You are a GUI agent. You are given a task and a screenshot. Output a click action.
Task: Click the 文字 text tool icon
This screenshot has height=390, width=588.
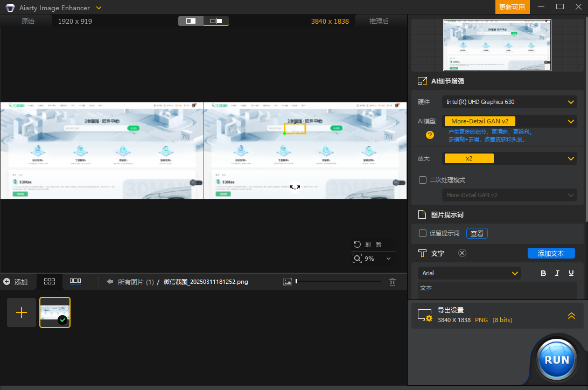(422, 254)
